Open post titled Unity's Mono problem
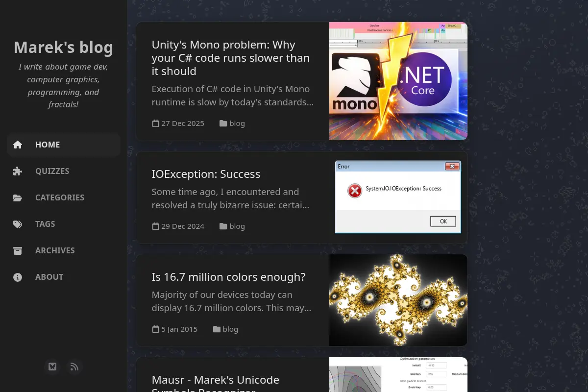The height and width of the screenshot is (392, 588). point(231,58)
